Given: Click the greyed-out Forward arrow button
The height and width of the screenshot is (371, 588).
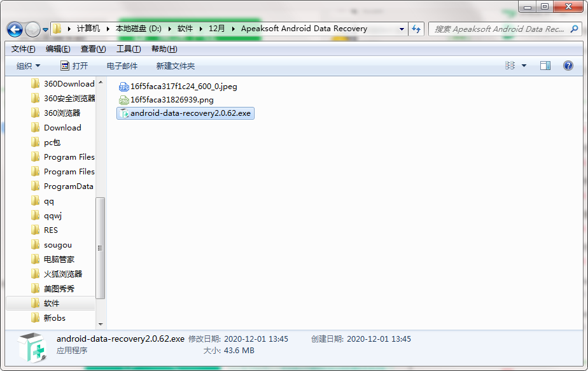Looking at the screenshot, I should pyautogui.click(x=32, y=29).
